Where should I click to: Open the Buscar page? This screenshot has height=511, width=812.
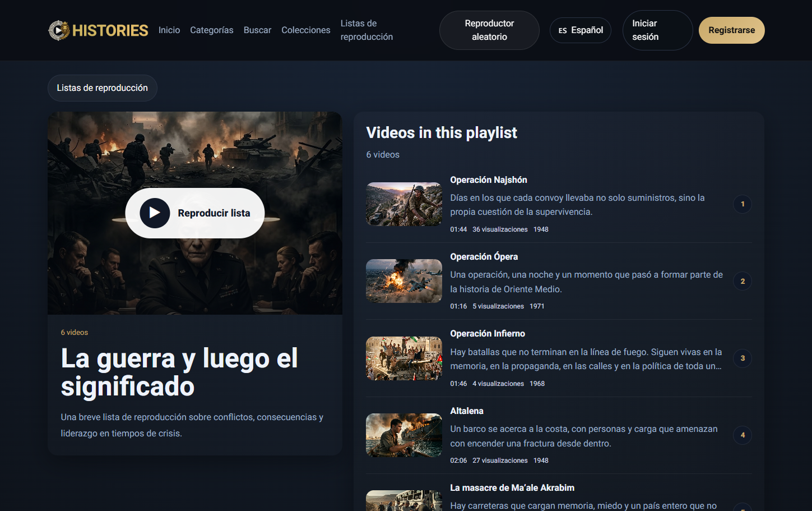coord(257,30)
